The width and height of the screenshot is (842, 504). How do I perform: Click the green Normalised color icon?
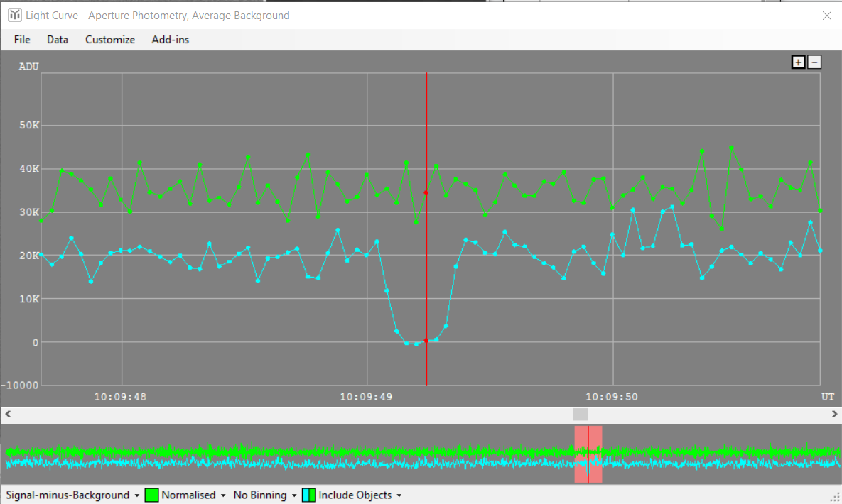(151, 495)
